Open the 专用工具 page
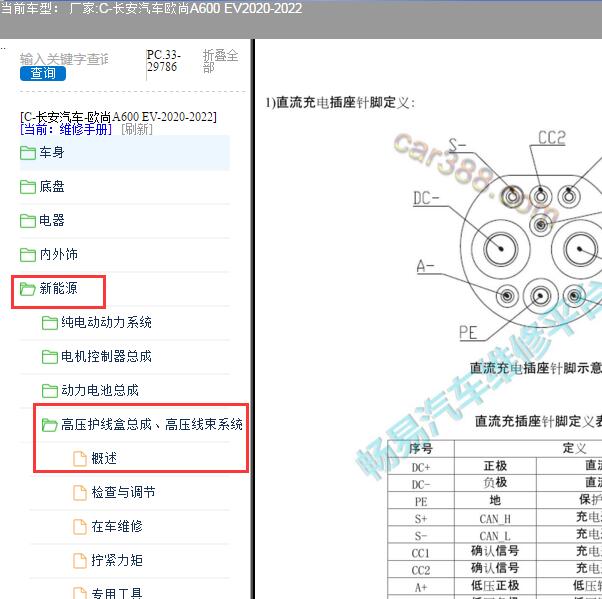This screenshot has height=599, width=602. (117, 593)
